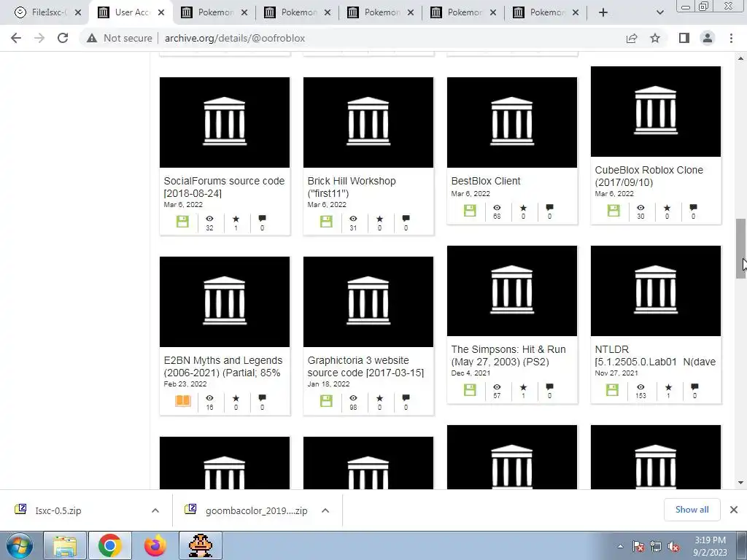Open the lsxc-0.5.zip downloaded file
The width and height of the screenshot is (747, 560).
pos(58,510)
